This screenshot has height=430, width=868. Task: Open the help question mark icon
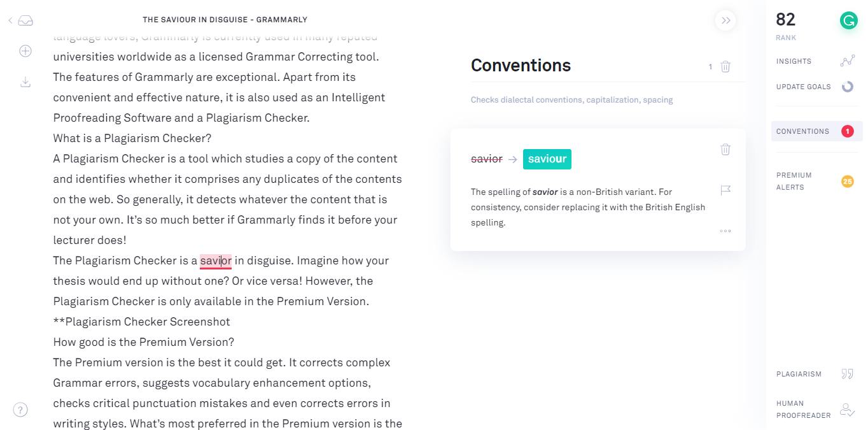(x=20, y=410)
